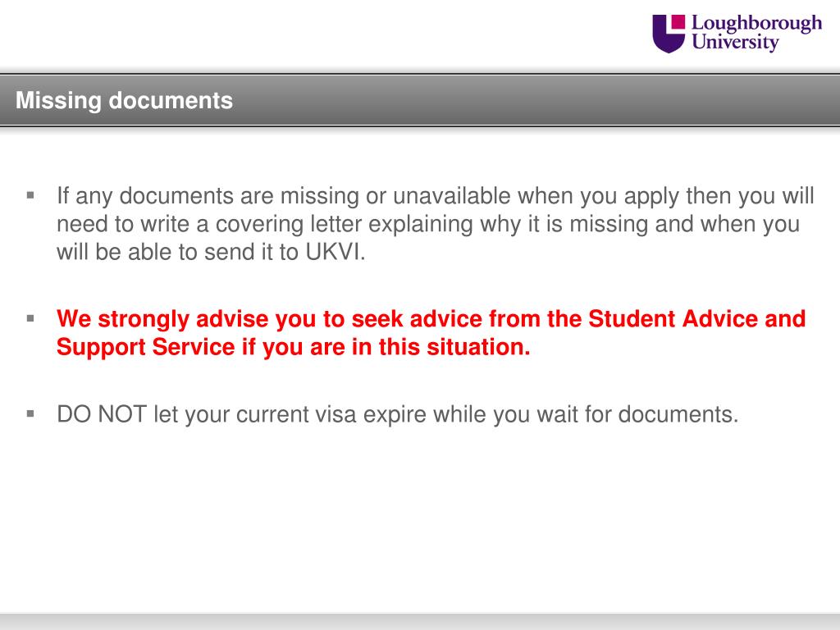
Task: Click the word 'UKVI' in first paragraph
Action: click(333, 253)
